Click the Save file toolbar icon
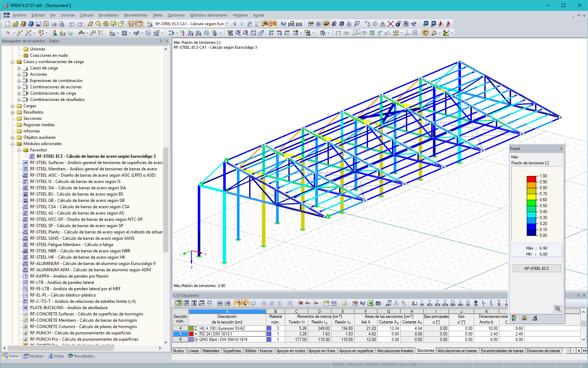The width and height of the screenshot is (588, 368). click(x=38, y=24)
